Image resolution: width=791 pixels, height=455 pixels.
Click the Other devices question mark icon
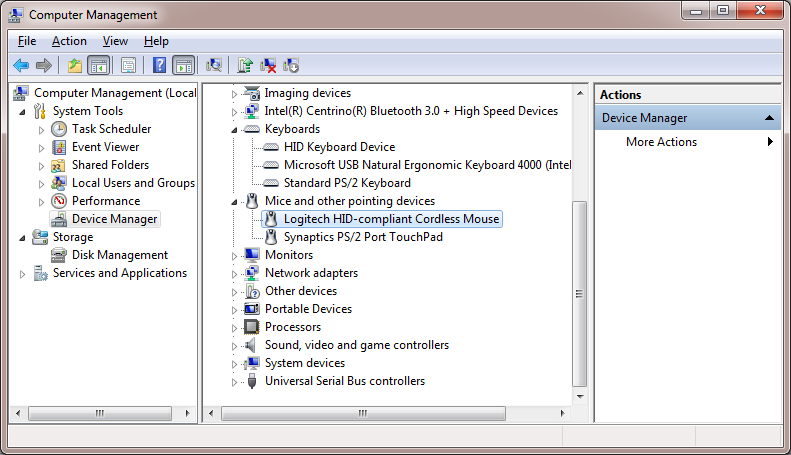point(252,291)
